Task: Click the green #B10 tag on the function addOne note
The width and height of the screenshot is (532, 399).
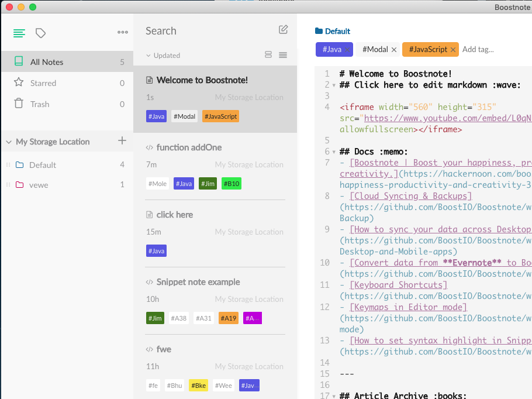Action: (232, 184)
